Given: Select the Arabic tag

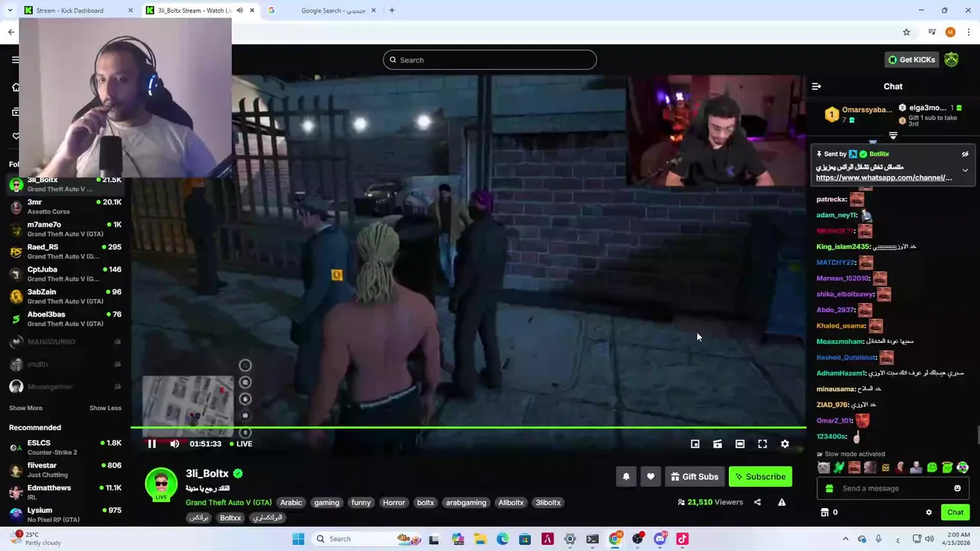Looking at the screenshot, I should pyautogui.click(x=291, y=503).
